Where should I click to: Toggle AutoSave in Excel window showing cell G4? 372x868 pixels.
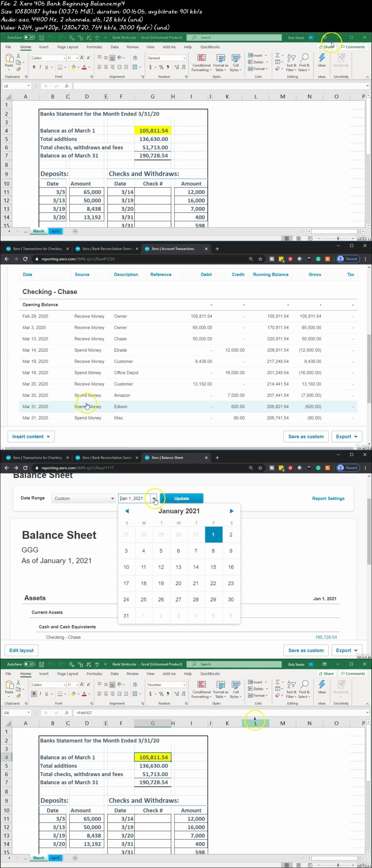(29, 664)
